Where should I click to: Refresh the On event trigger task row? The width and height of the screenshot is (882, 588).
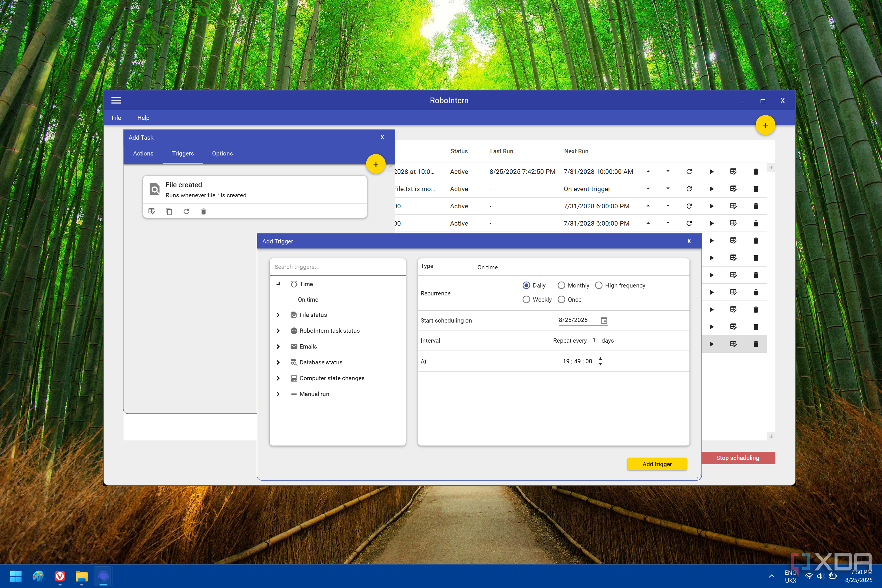point(689,189)
